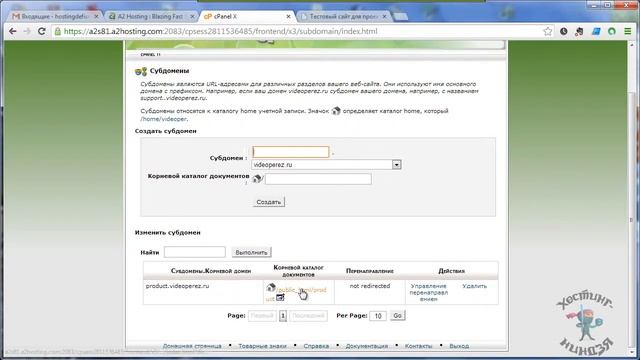Open Chrome menu hamburger icon
The image size is (640, 360).
point(628,31)
